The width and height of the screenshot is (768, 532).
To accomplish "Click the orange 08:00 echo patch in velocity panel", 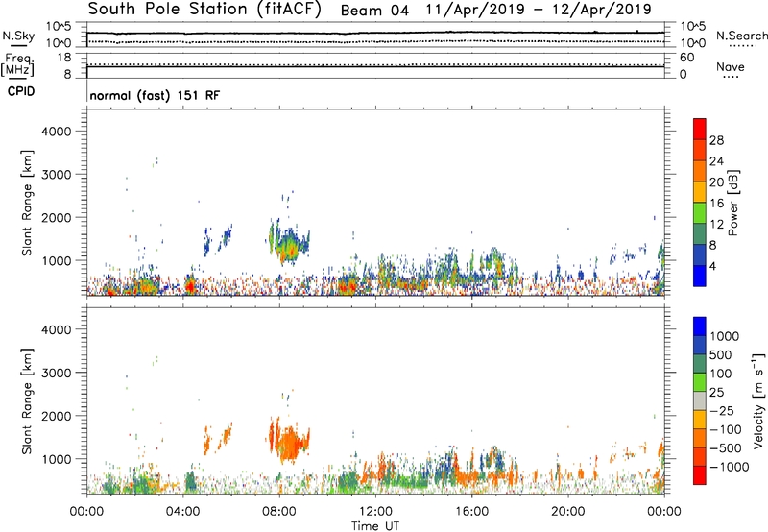I will pos(288,441).
